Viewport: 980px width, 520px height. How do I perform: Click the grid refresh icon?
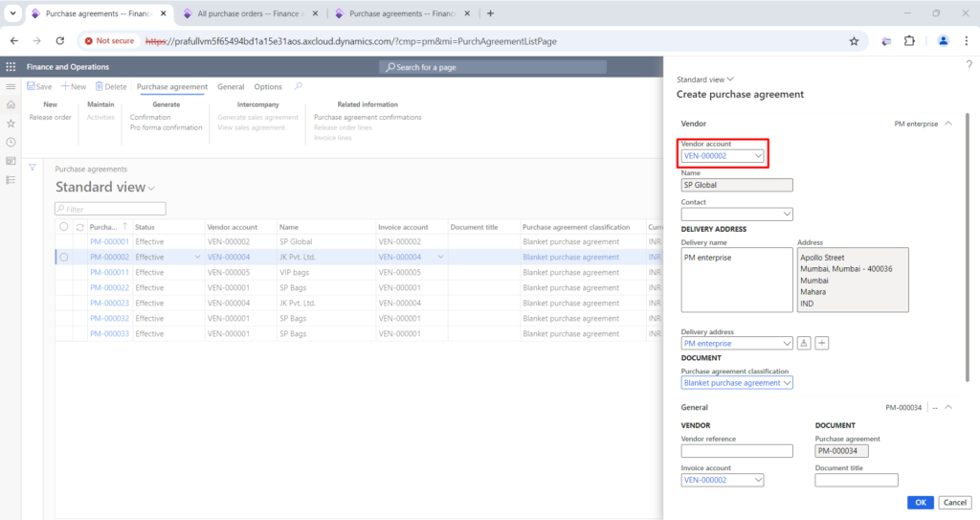click(x=80, y=227)
